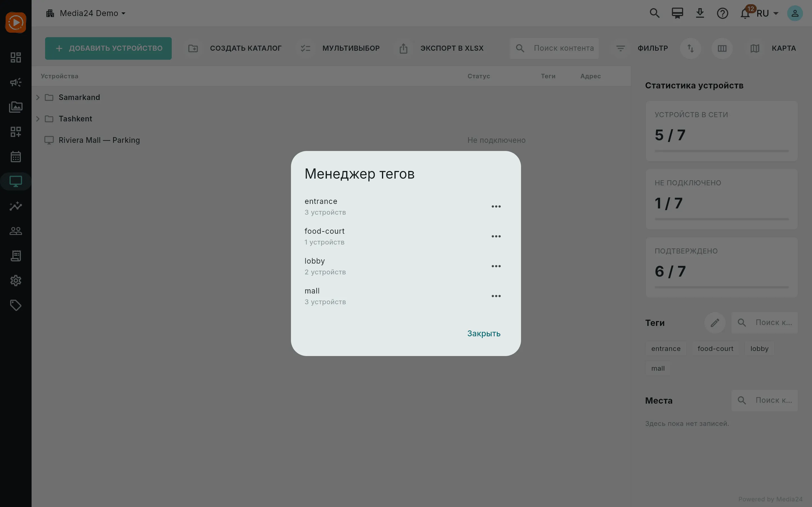Open the Фильтр panel
This screenshot has height=507, width=812.
[x=641, y=48]
